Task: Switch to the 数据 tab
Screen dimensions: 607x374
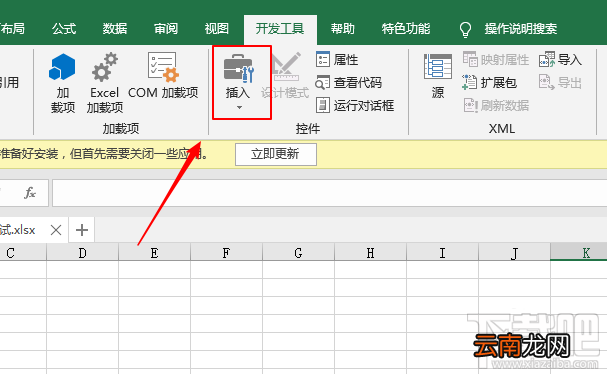Action: point(115,29)
